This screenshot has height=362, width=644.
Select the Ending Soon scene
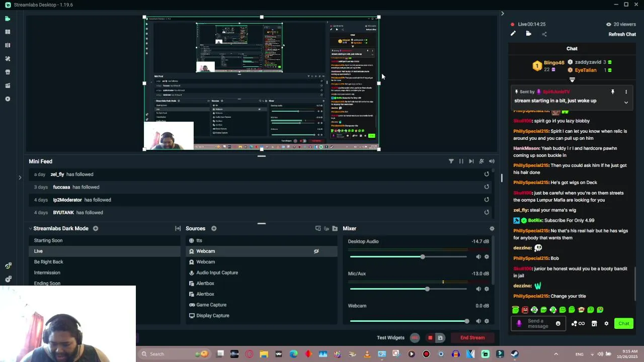104,283
